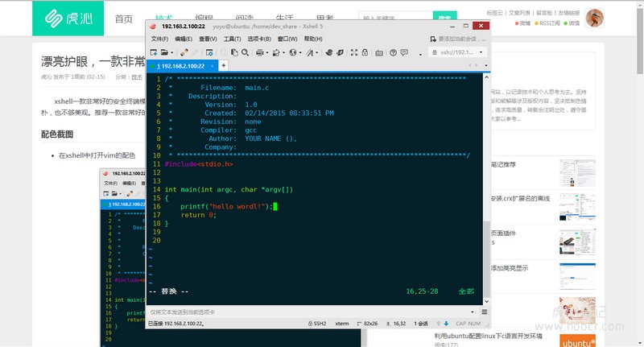The height and width of the screenshot is (347, 644).
Task: Click the plus button to add a tab
Action: 224,65
